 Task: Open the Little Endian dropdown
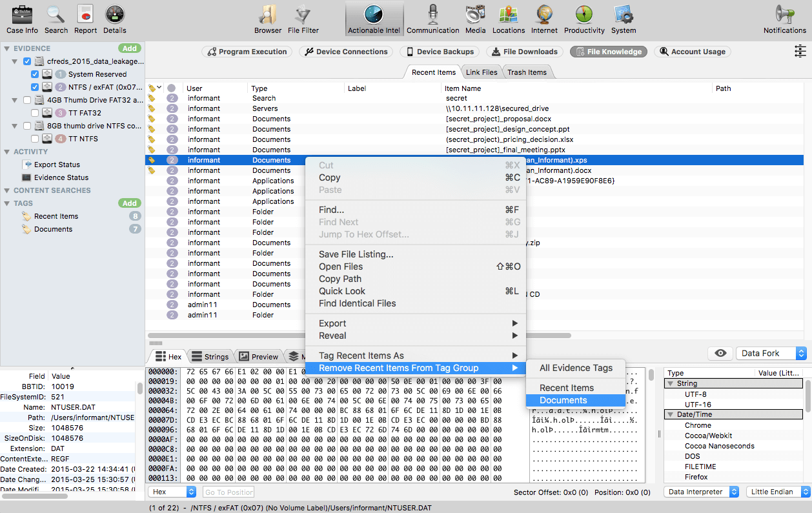point(777,491)
